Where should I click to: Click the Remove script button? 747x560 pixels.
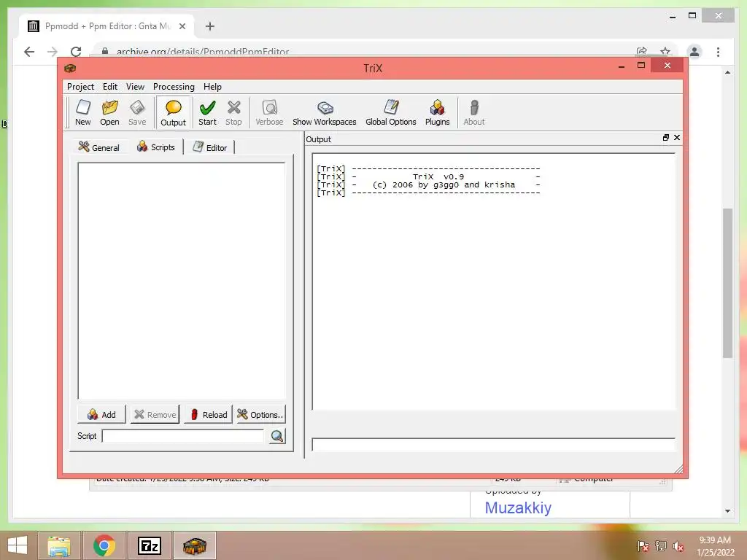[155, 414]
